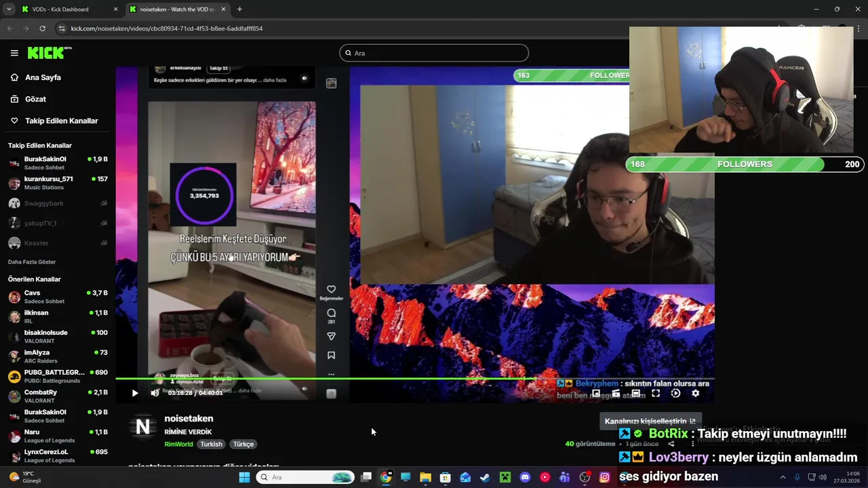Open Swaggybark offline channel
The width and height of the screenshot is (868, 488).
click(58, 203)
